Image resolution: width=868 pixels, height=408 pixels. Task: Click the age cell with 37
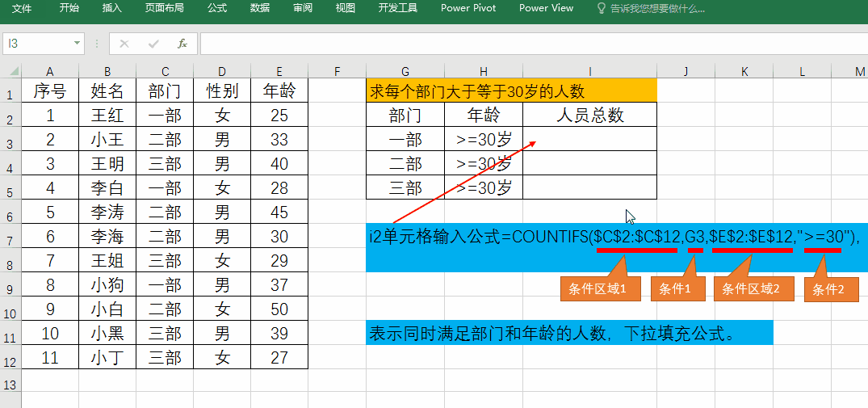point(279,284)
